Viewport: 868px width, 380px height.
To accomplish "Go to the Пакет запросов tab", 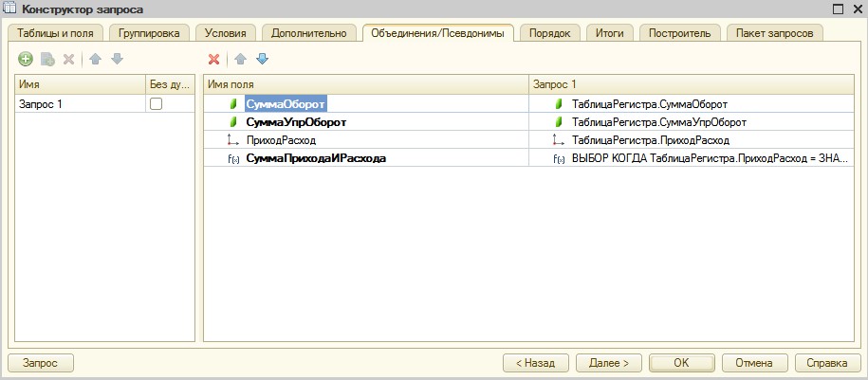I will coord(775,33).
